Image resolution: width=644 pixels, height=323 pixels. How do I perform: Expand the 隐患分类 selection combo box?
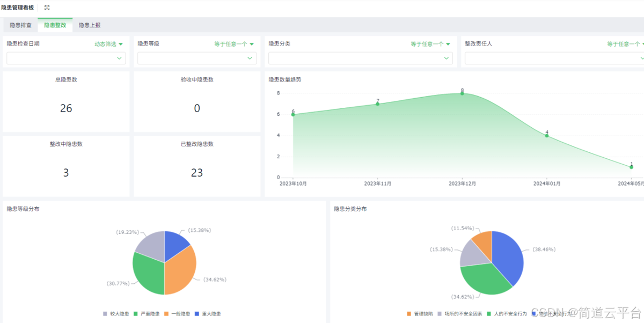(361, 58)
